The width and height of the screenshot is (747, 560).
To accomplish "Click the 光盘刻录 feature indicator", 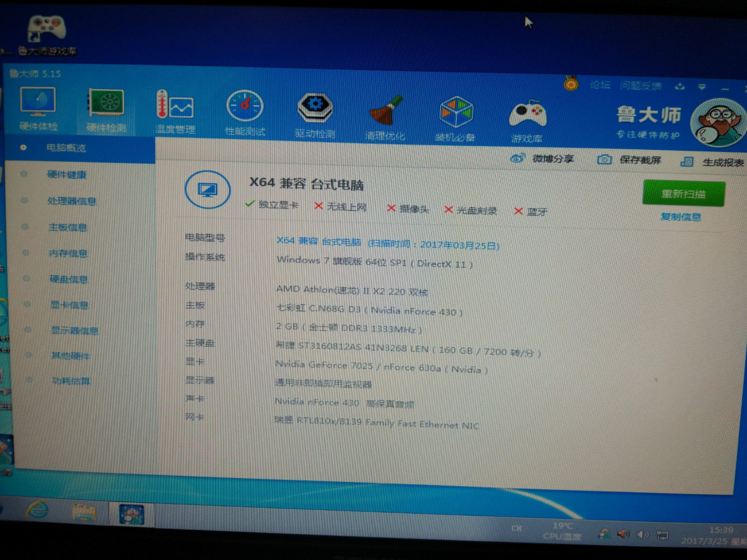I will coord(470,210).
